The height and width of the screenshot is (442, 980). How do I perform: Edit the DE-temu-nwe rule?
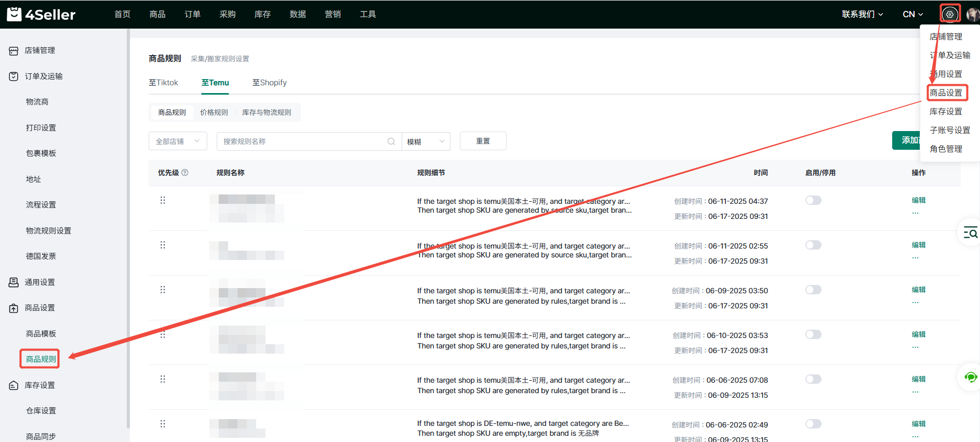[919, 424]
